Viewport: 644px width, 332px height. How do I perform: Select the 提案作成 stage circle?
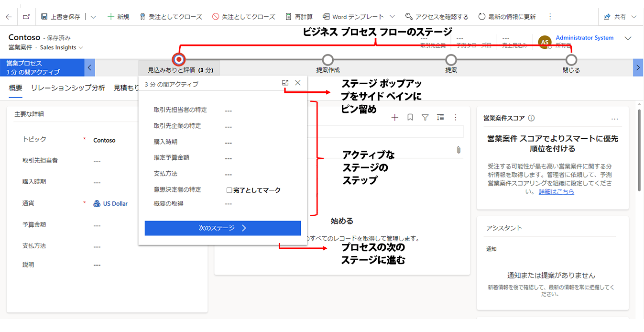point(327,60)
